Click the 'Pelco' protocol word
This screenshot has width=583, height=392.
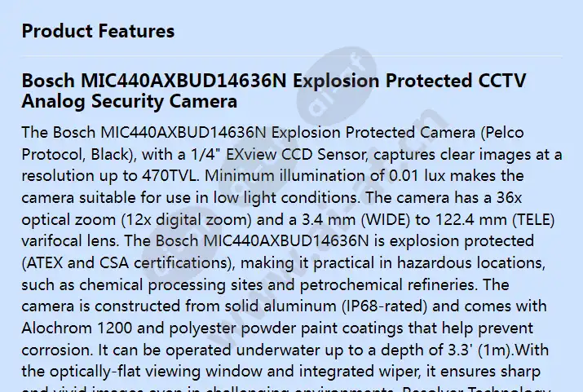(x=502, y=132)
